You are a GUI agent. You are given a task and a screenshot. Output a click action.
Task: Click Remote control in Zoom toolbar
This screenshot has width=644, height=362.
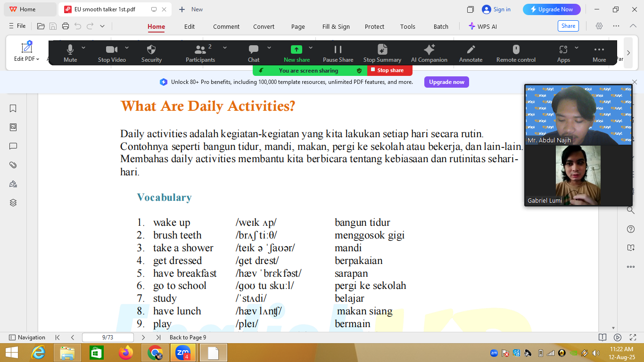[x=516, y=53]
